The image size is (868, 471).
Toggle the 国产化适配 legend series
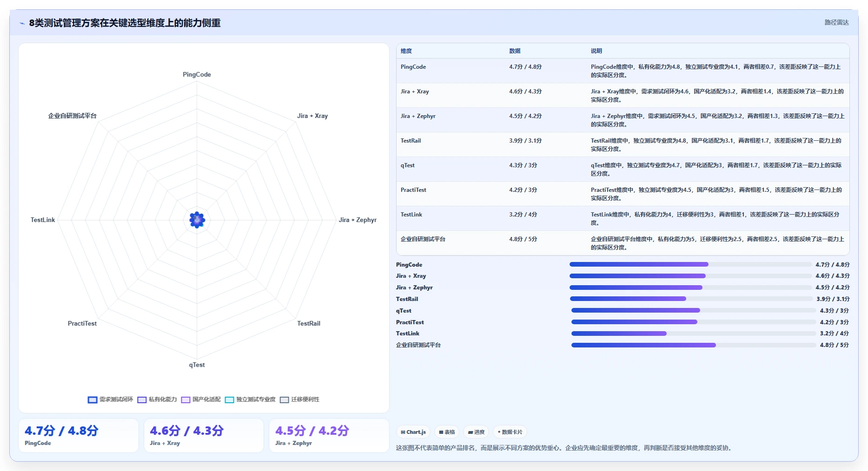201,399
